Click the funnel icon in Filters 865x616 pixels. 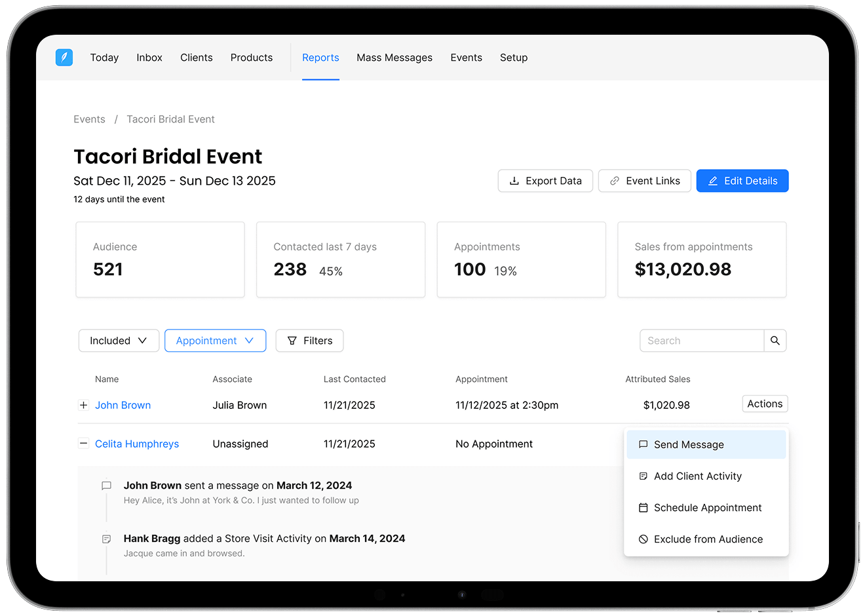pos(292,341)
